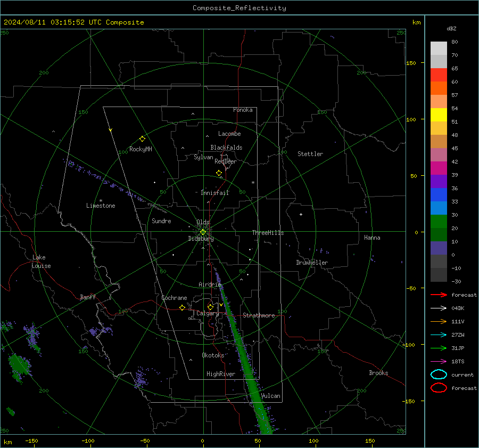This screenshot has height=448, width=479.
Task: Click the red 'forecast' ellipse symbol
Action: click(439, 388)
